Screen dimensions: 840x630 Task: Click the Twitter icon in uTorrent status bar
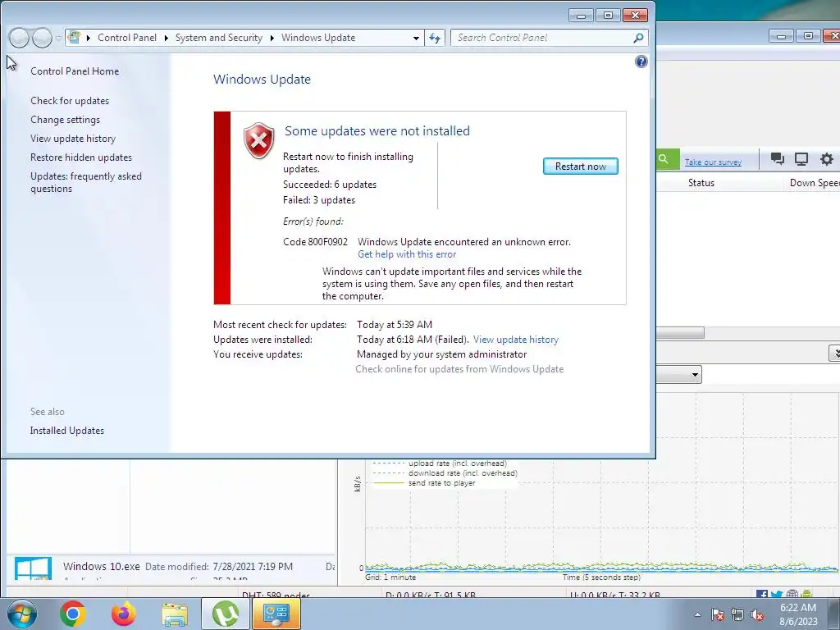(x=777, y=595)
